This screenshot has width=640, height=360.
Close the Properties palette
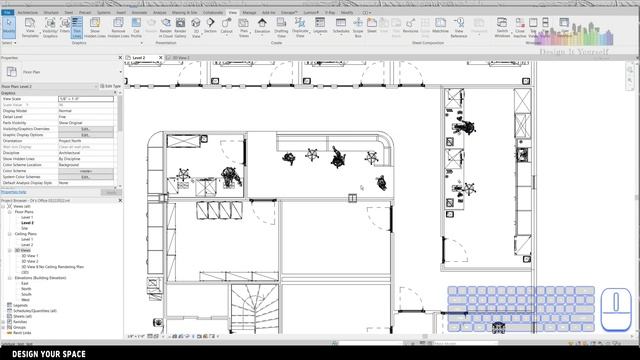click(x=120, y=58)
